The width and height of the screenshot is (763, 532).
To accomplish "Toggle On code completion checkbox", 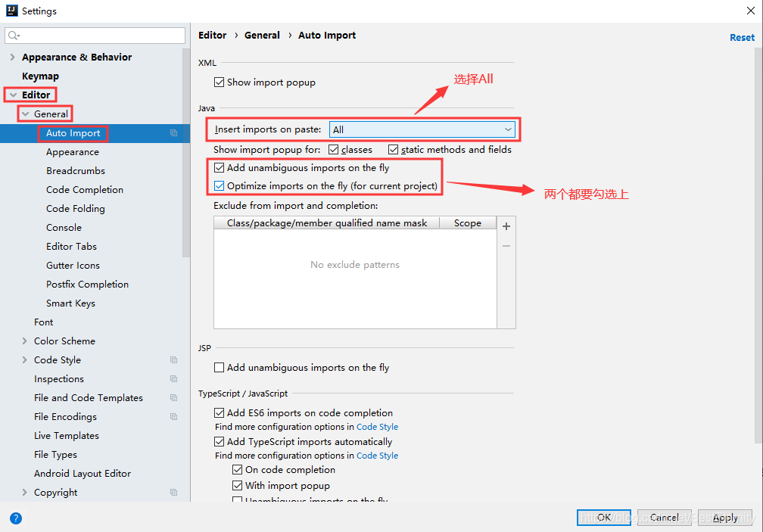I will [x=238, y=470].
